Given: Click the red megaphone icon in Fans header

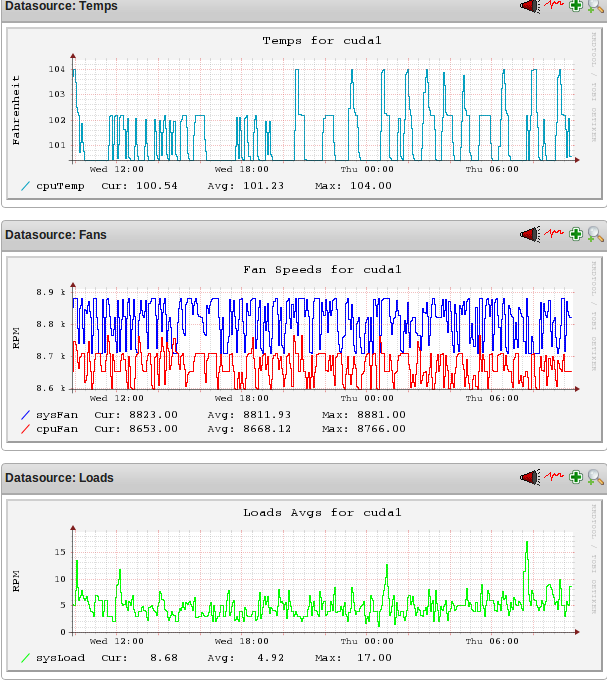Looking at the screenshot, I should pyautogui.click(x=530, y=235).
